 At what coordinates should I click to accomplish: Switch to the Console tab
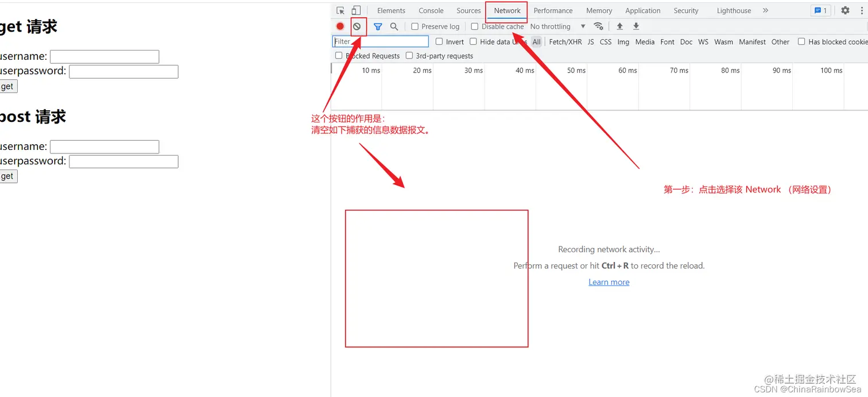(431, 10)
